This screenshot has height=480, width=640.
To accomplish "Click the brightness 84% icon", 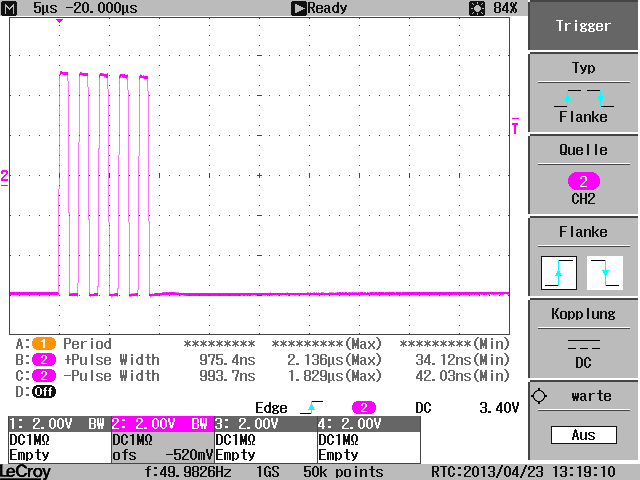I will click(x=477, y=8).
